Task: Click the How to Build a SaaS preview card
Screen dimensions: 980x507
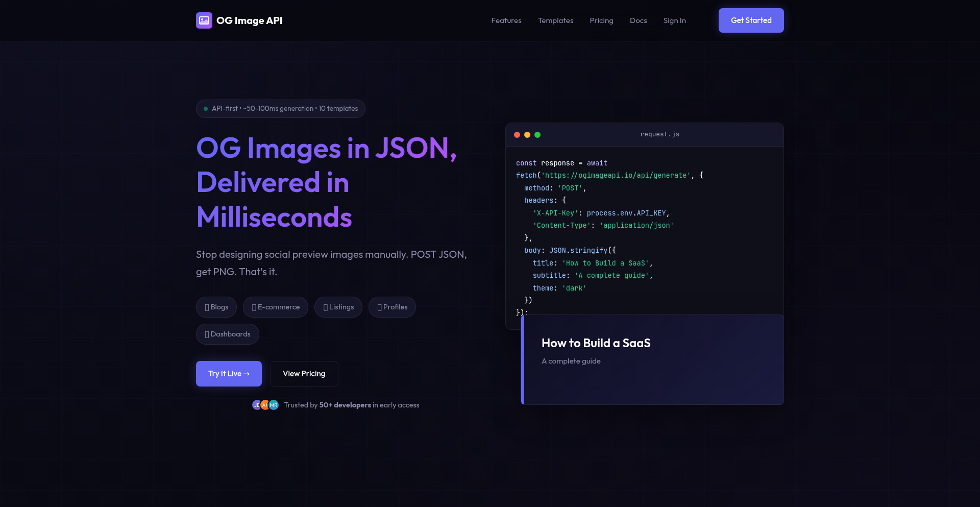Action: [x=652, y=359]
